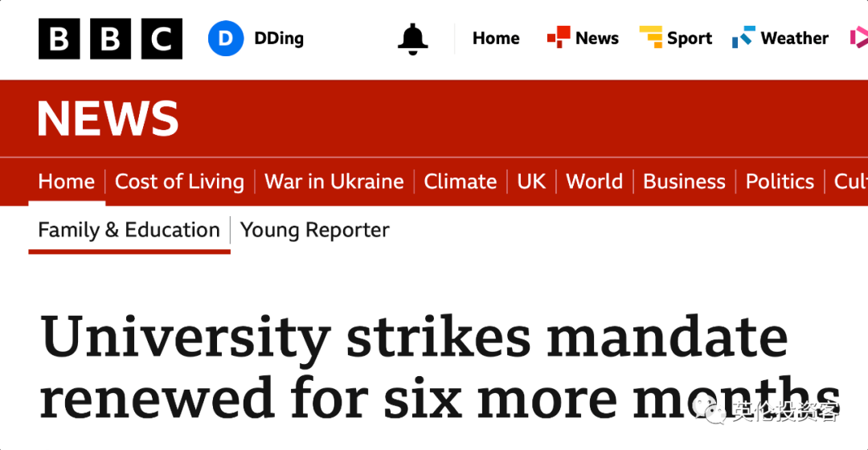Open the UK news section
Screen dimensions: 868x450
pyautogui.click(x=531, y=182)
